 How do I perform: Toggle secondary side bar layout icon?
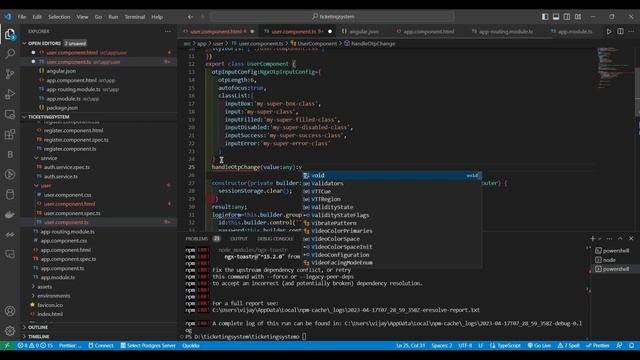[567, 17]
